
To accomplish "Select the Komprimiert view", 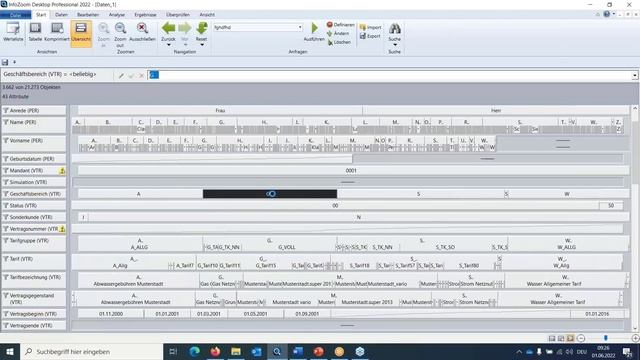I will click(x=57, y=32).
